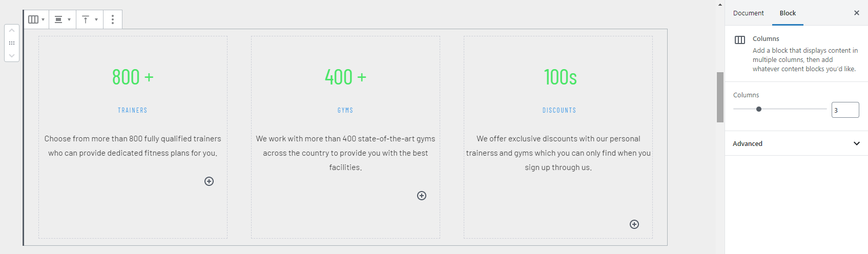Click the block drag handle dots
Image resolution: width=868 pixels, height=254 pixels.
[x=12, y=43]
